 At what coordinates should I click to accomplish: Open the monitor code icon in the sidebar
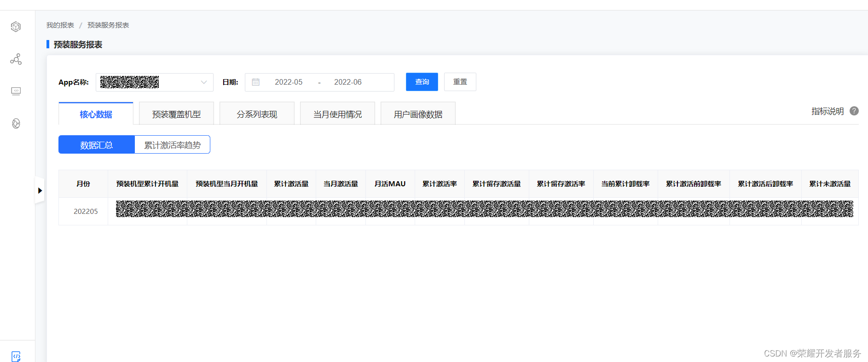click(16, 91)
